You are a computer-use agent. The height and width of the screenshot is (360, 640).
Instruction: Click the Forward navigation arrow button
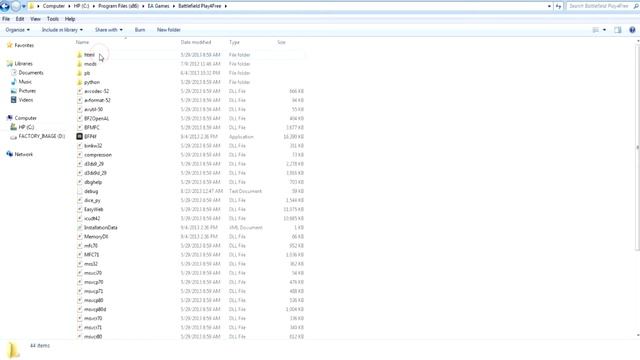coord(16,6)
